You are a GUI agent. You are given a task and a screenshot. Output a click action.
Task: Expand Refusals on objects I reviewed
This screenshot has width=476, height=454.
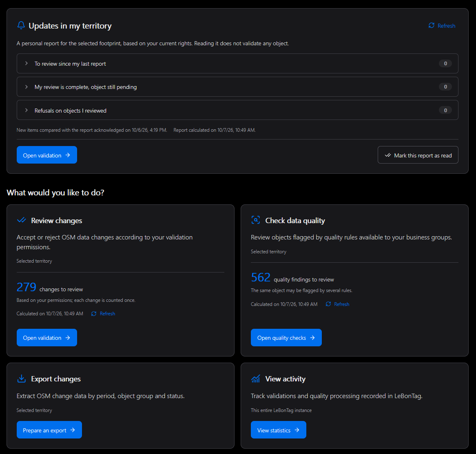point(237,110)
